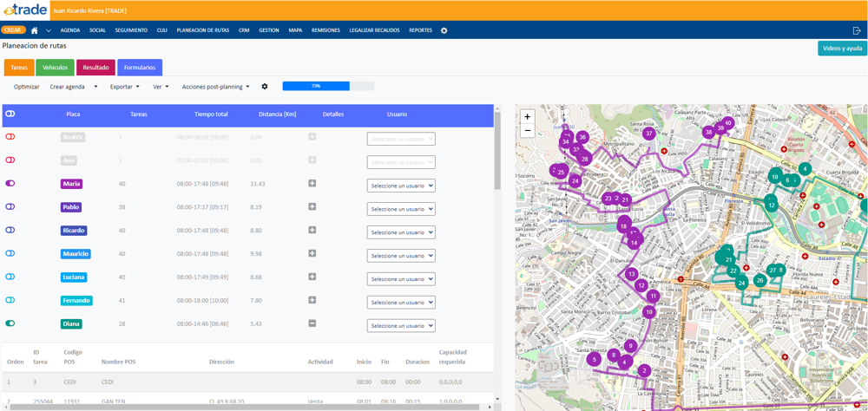Image resolution: width=868 pixels, height=411 pixels.
Task: Toggle all routes switch in table header
Action: [10, 114]
